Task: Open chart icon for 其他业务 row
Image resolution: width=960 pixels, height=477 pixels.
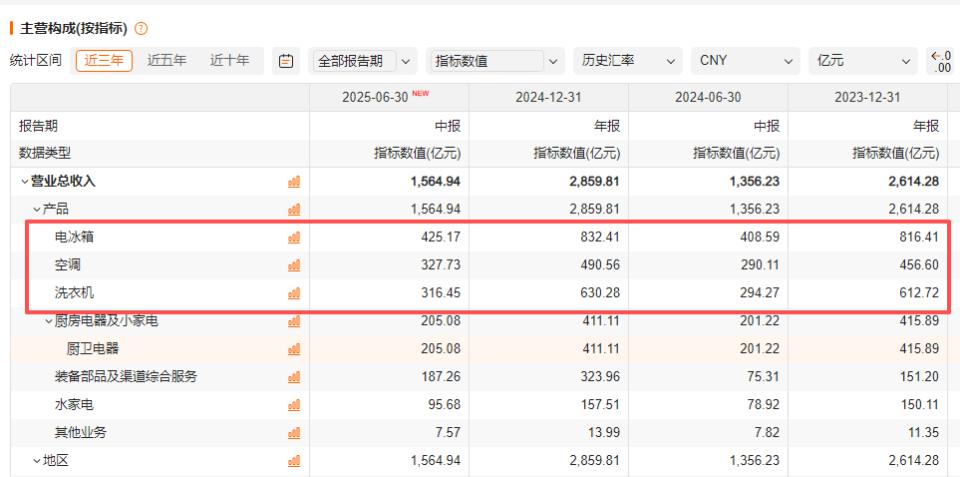Action: tap(294, 433)
